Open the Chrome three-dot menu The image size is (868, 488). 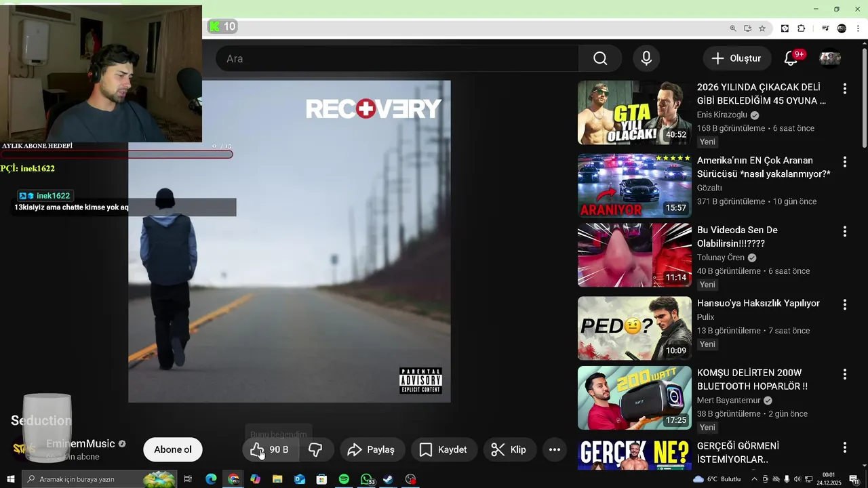[858, 28]
